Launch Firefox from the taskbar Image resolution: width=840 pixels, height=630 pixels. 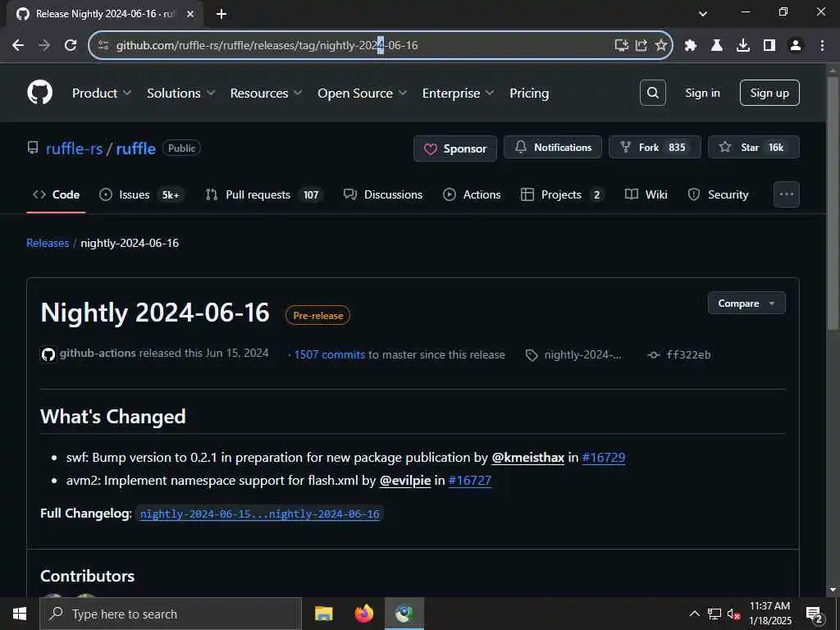[x=363, y=614]
